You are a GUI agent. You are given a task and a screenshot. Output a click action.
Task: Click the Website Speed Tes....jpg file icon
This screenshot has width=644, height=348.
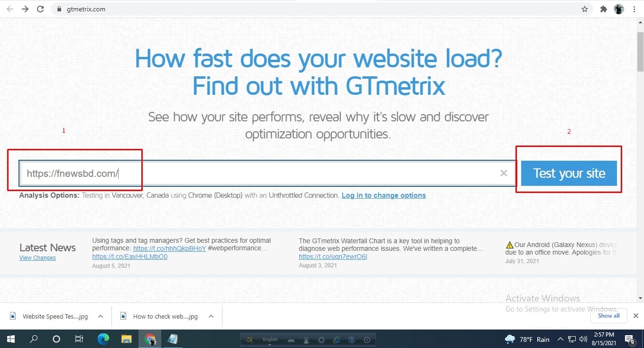pyautogui.click(x=13, y=316)
